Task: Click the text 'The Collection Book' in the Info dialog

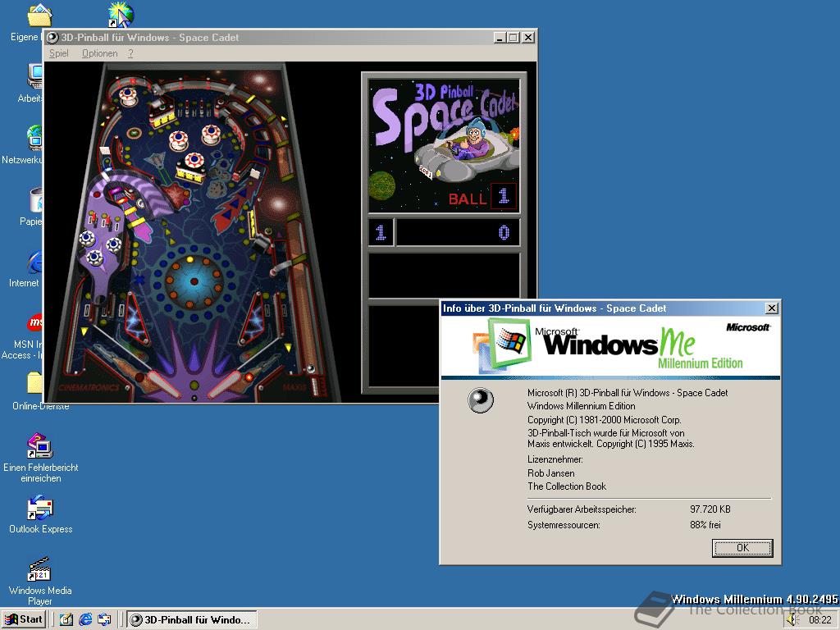Action: point(567,486)
